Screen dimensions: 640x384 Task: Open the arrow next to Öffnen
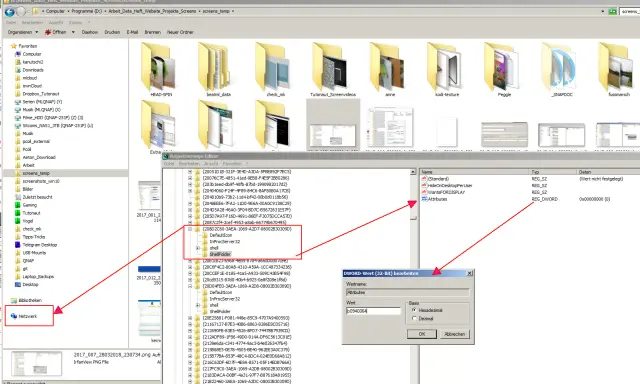tap(73, 32)
